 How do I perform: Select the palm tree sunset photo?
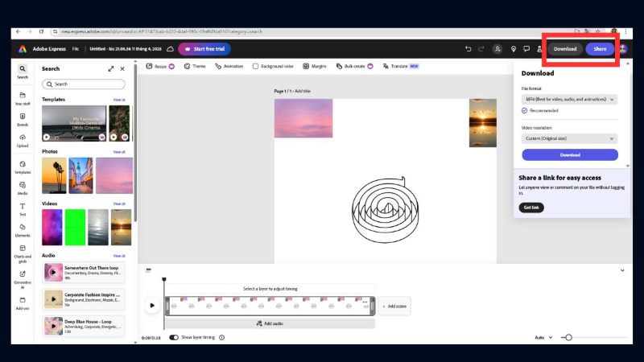(x=54, y=175)
